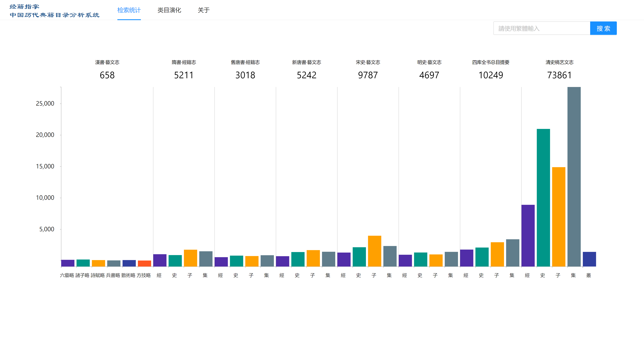Switch to the 检索统计 tab
This screenshot has width=644, height=362.
click(x=129, y=10)
